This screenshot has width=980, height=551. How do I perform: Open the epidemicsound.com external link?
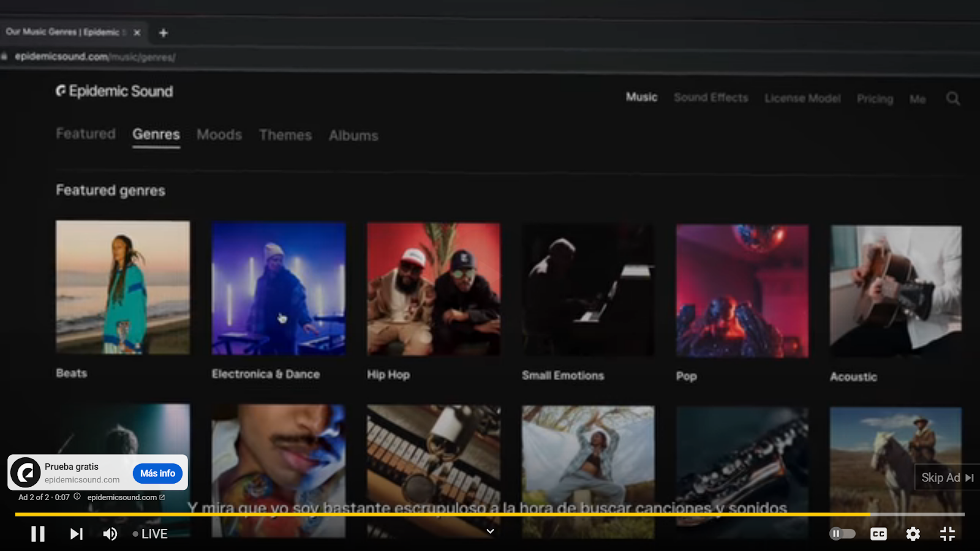(126, 497)
